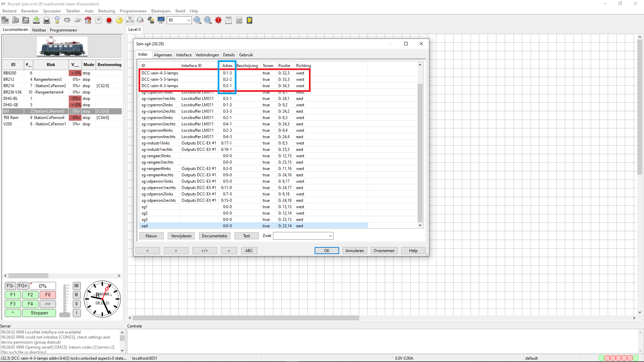
Task: Open the zoom level dropdown showing 80
Action: (189, 20)
